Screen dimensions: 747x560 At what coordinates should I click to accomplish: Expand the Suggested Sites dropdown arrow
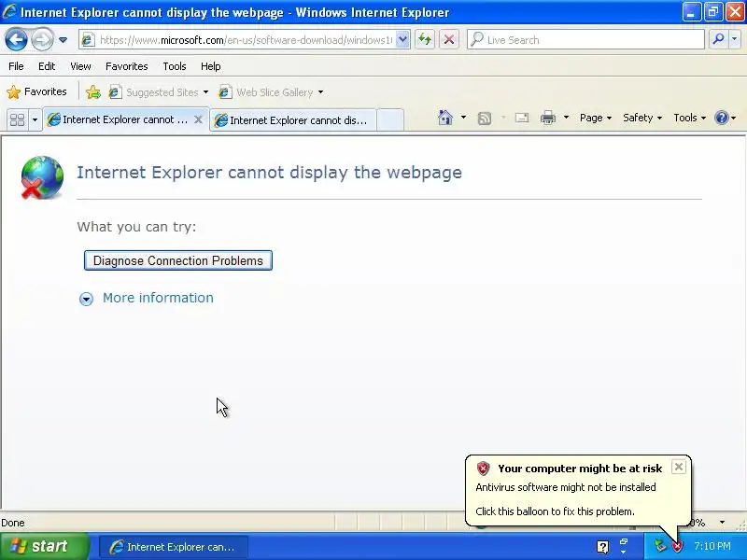(x=205, y=91)
